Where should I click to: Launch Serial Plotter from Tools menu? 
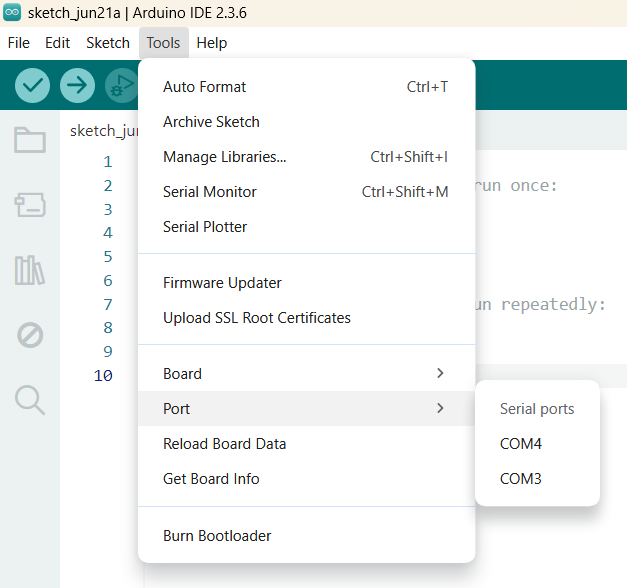pos(306,227)
